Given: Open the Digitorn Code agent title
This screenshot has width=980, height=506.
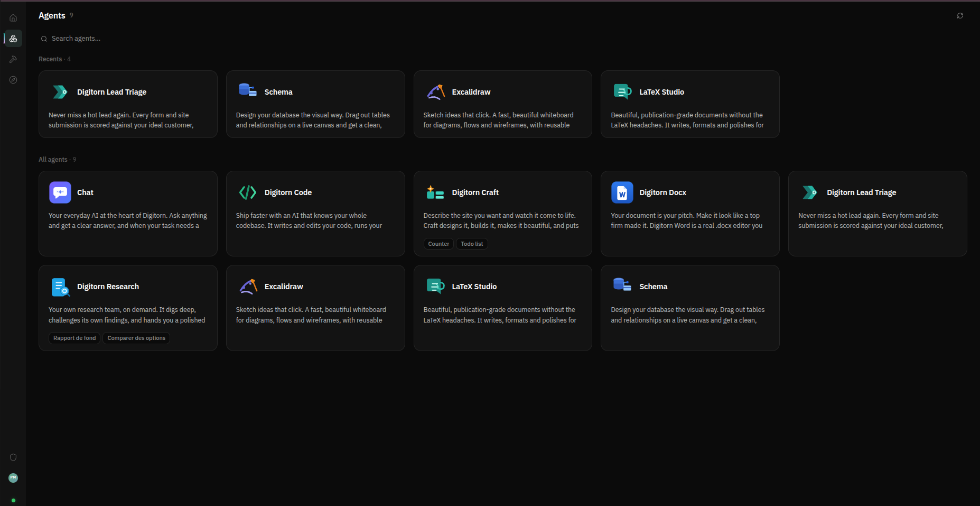Looking at the screenshot, I should tap(288, 192).
